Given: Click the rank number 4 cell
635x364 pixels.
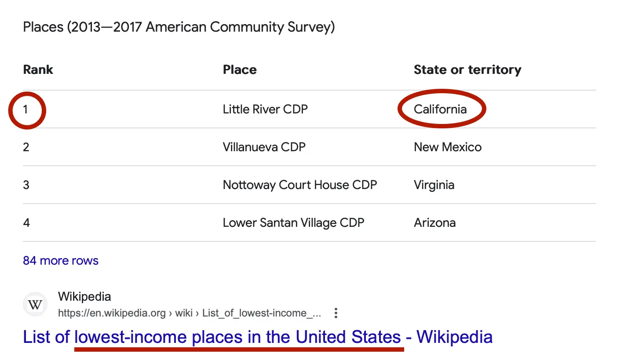Looking at the screenshot, I should pyautogui.click(x=26, y=222).
